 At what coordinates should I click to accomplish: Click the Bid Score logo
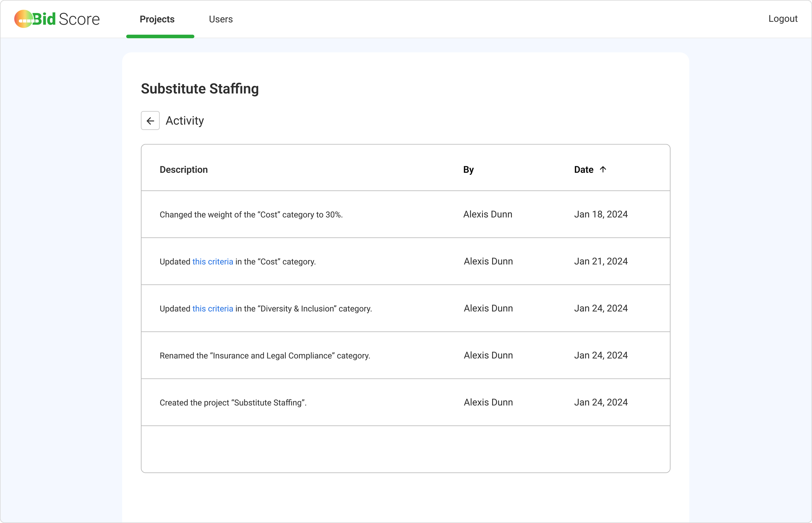click(x=57, y=19)
